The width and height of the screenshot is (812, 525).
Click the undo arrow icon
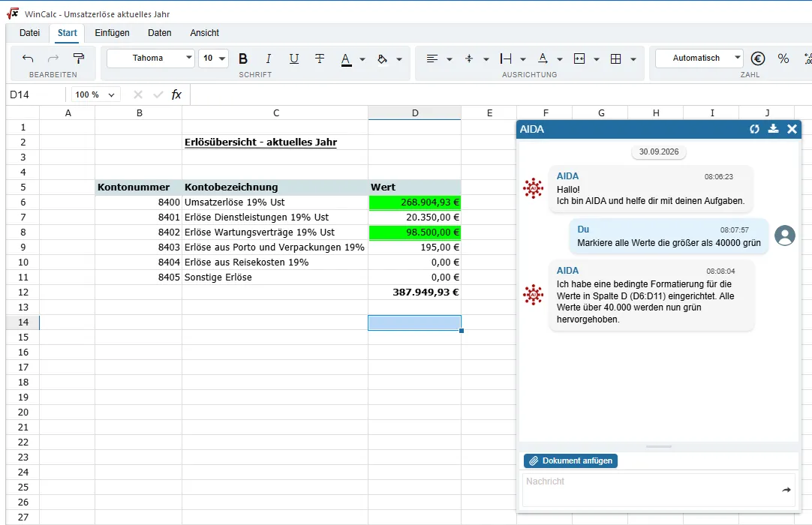click(28, 58)
